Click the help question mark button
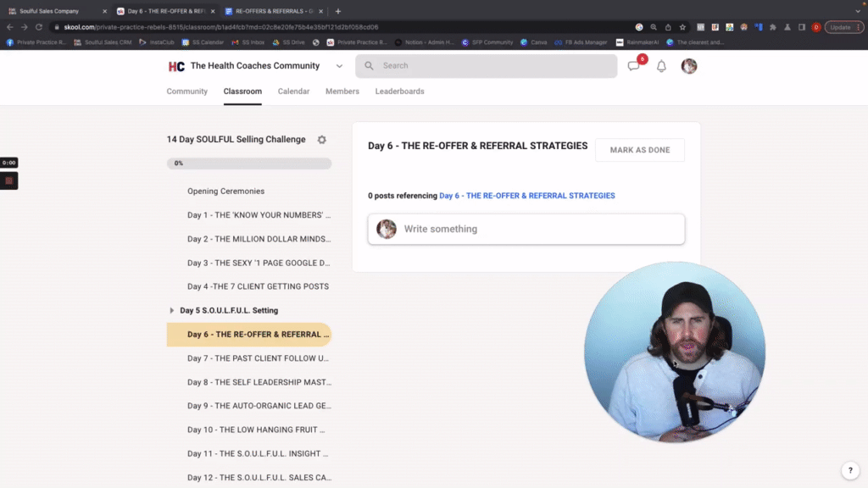The width and height of the screenshot is (868, 488). (850, 470)
